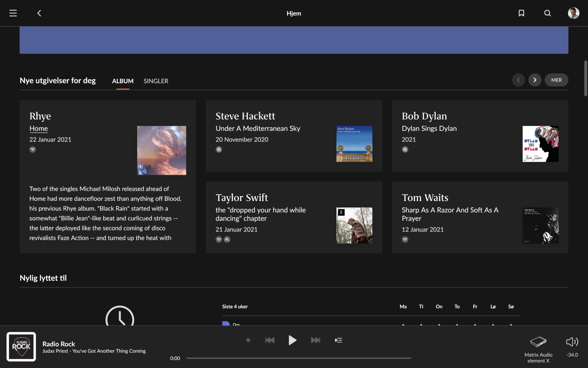Open the bookmarks icon
588x368 pixels.
pyautogui.click(x=521, y=13)
